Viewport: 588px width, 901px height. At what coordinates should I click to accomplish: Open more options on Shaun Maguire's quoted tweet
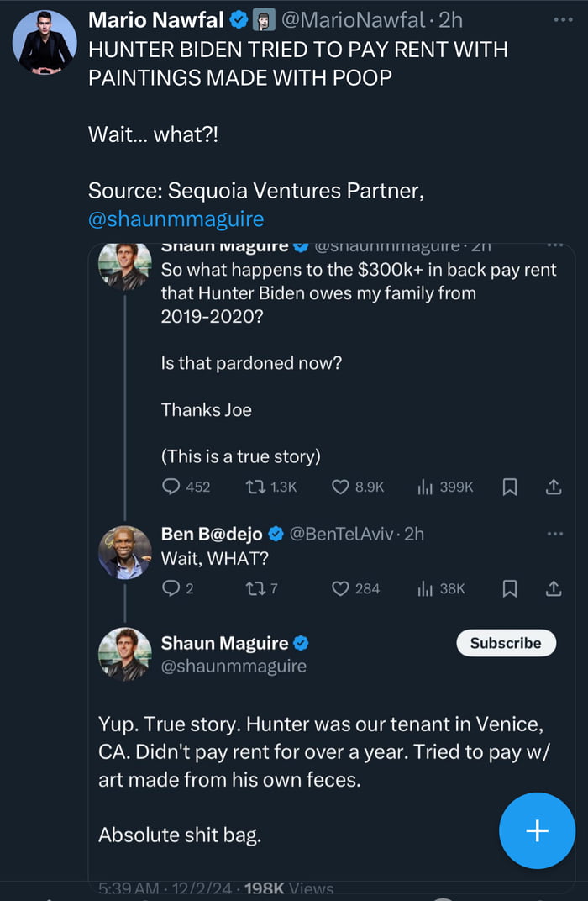click(x=555, y=247)
